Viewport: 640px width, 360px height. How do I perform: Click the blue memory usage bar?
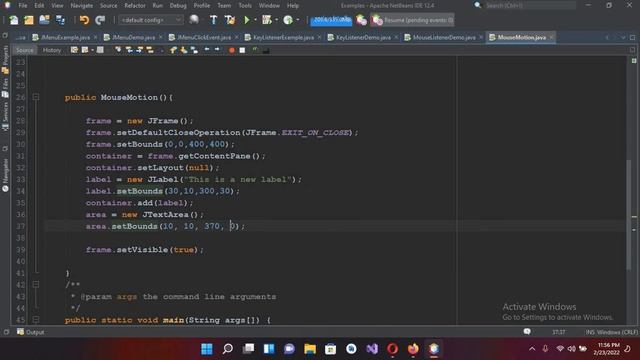click(331, 20)
